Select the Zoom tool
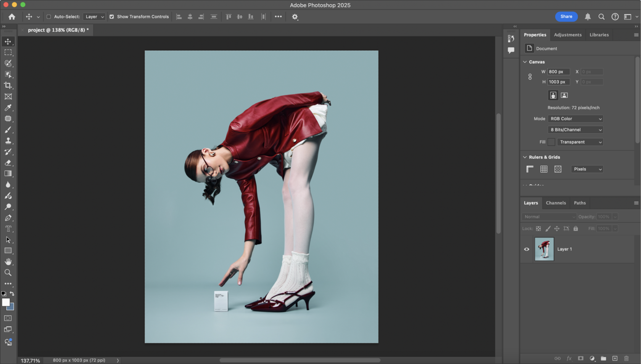The width and height of the screenshot is (641, 364). tap(8, 273)
